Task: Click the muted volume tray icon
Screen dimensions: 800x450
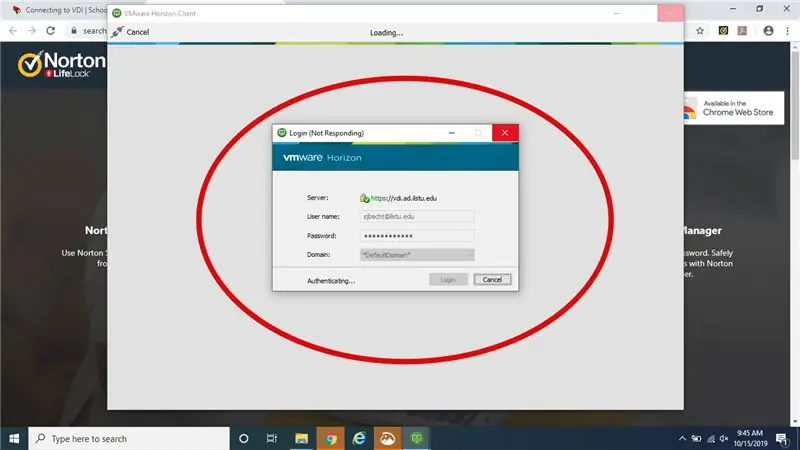Action: [724, 438]
